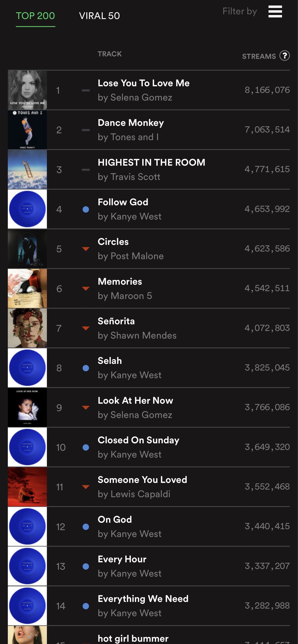Click the no-change dash beside Dance Monkey
This screenshot has height=644, width=298.
click(86, 130)
